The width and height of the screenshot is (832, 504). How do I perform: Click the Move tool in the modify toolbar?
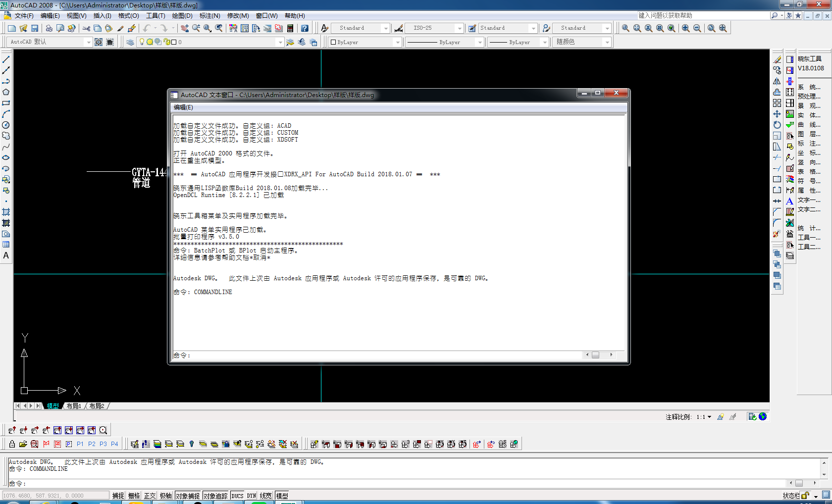(777, 114)
